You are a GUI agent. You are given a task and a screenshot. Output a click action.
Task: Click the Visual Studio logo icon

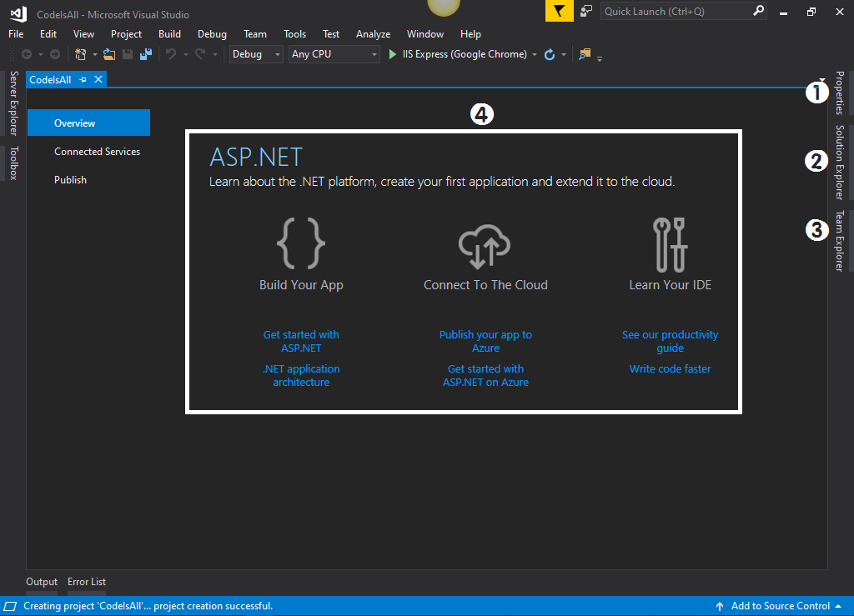click(x=18, y=14)
